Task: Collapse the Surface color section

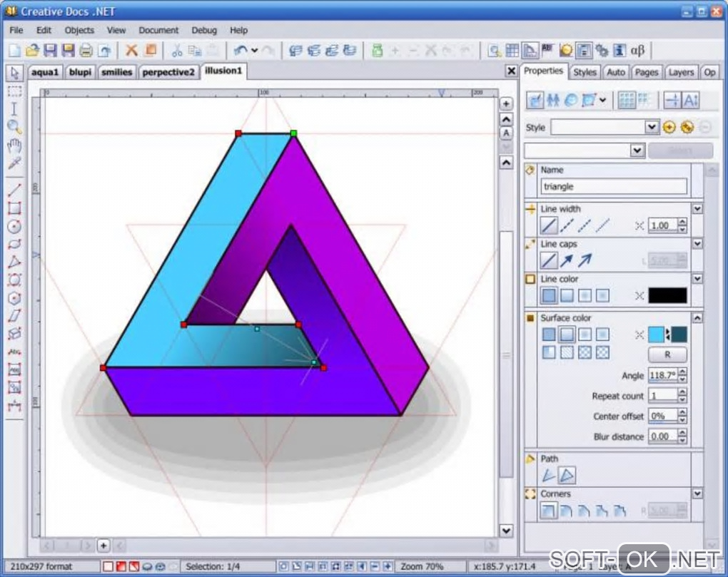Action: tap(697, 317)
